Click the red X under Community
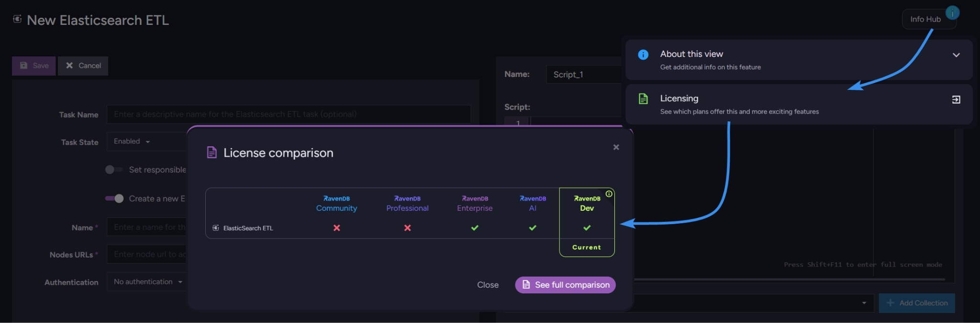Image resolution: width=980 pixels, height=323 pixels. pos(337,228)
